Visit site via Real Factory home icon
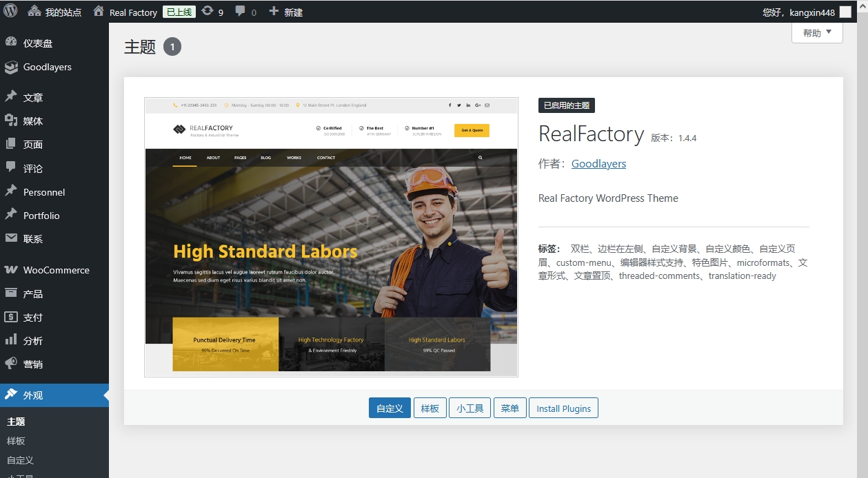This screenshot has height=478, width=868. (x=99, y=12)
